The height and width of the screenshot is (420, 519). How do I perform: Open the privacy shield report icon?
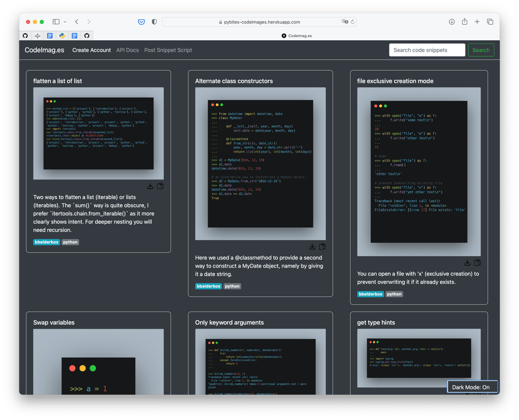(154, 22)
